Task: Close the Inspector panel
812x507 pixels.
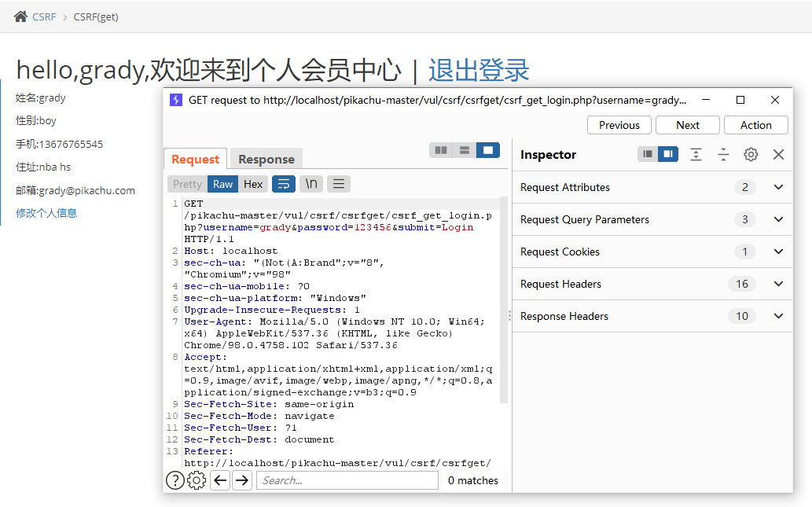Action: (x=778, y=155)
